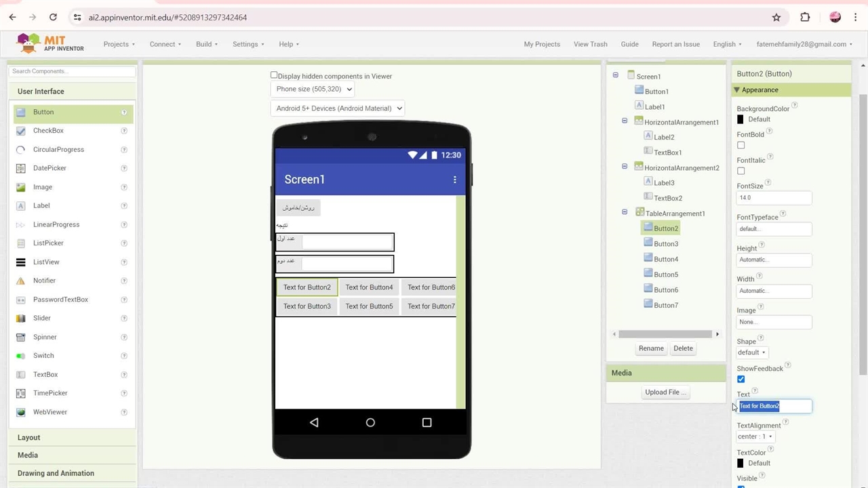This screenshot has width=868, height=488.
Task: Click the help icon next to DatePicker
Action: 124,168
